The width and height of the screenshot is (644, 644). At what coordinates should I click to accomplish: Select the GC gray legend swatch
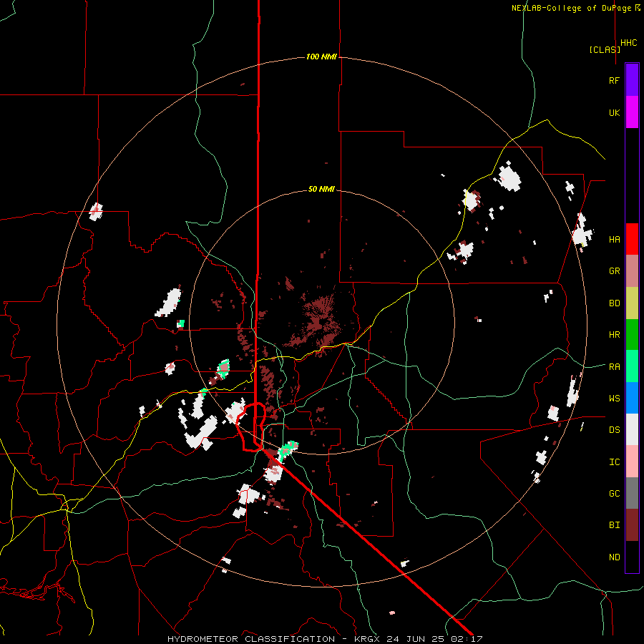click(x=632, y=493)
